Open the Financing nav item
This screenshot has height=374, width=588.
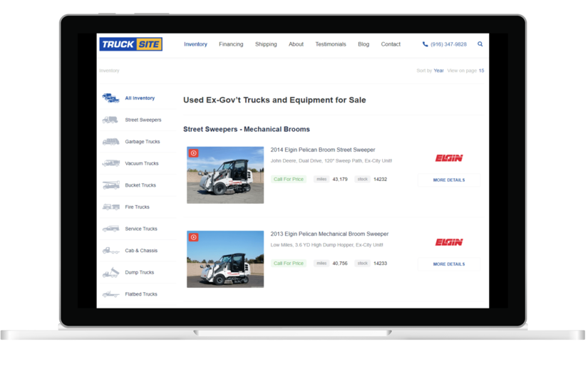pos(231,44)
